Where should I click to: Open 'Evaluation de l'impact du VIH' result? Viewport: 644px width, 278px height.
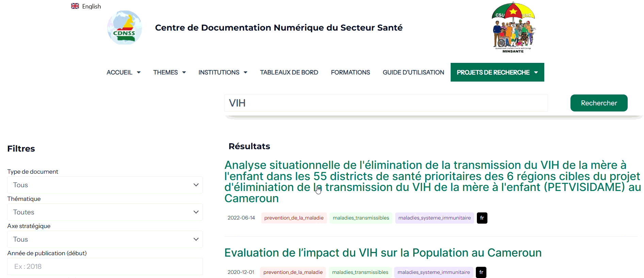pyautogui.click(x=383, y=253)
